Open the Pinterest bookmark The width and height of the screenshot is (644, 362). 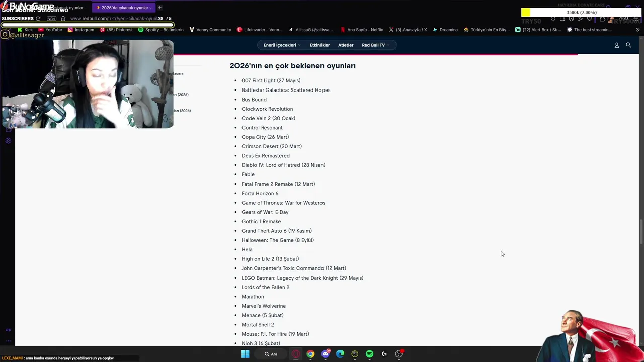pyautogui.click(x=116, y=30)
